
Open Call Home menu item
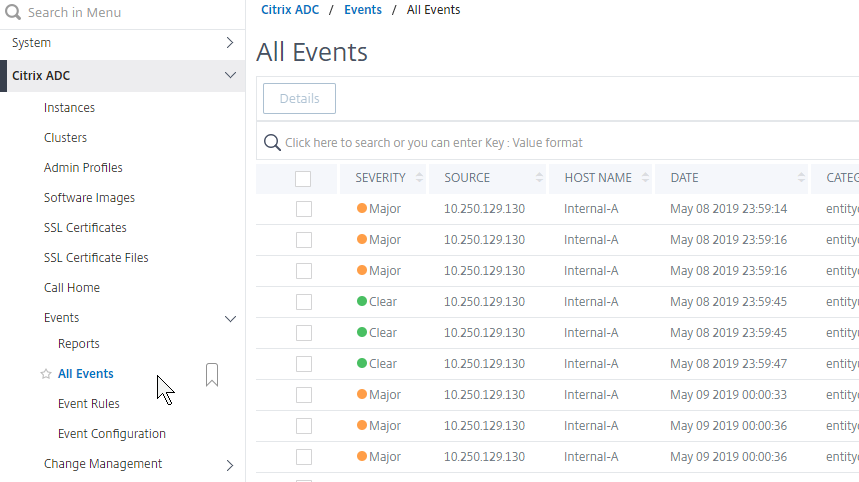click(x=72, y=288)
